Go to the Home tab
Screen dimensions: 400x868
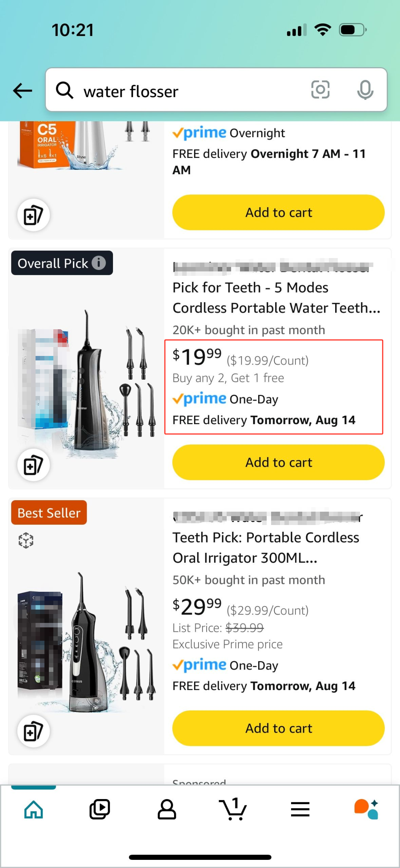pos(34,809)
